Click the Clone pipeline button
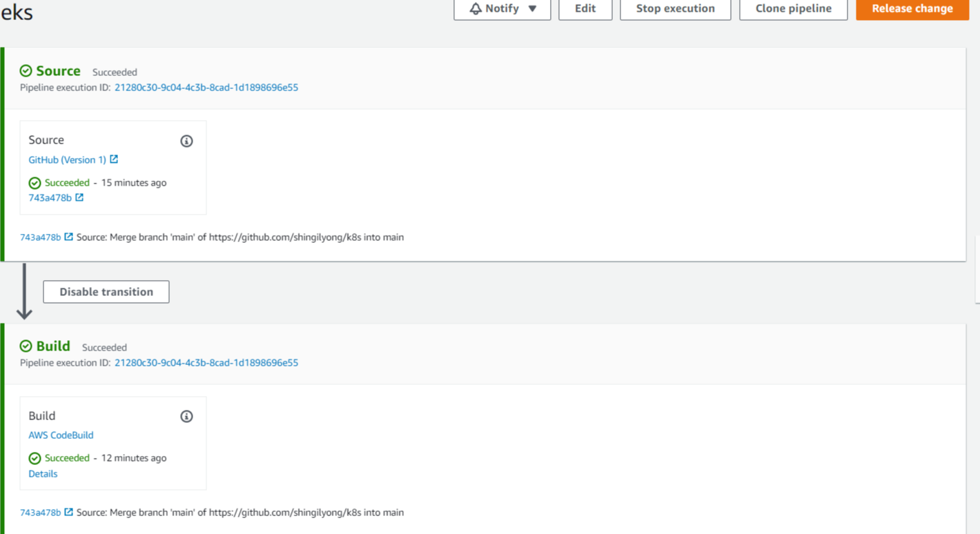 coord(793,9)
